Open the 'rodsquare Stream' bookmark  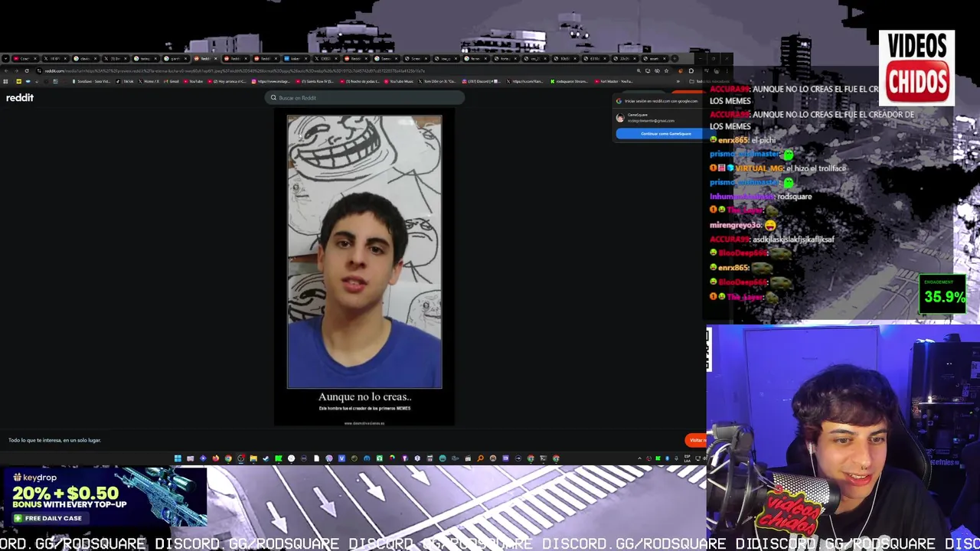[x=569, y=81]
